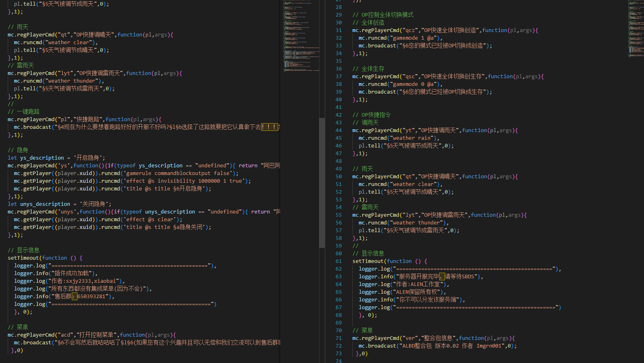Click the 'let unys_description' declaration line

60,204
